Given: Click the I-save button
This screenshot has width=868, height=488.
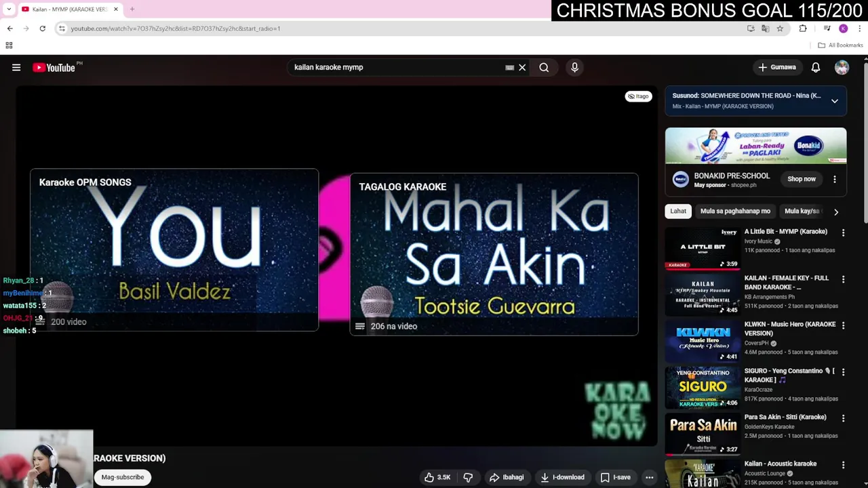Looking at the screenshot, I should (616, 477).
